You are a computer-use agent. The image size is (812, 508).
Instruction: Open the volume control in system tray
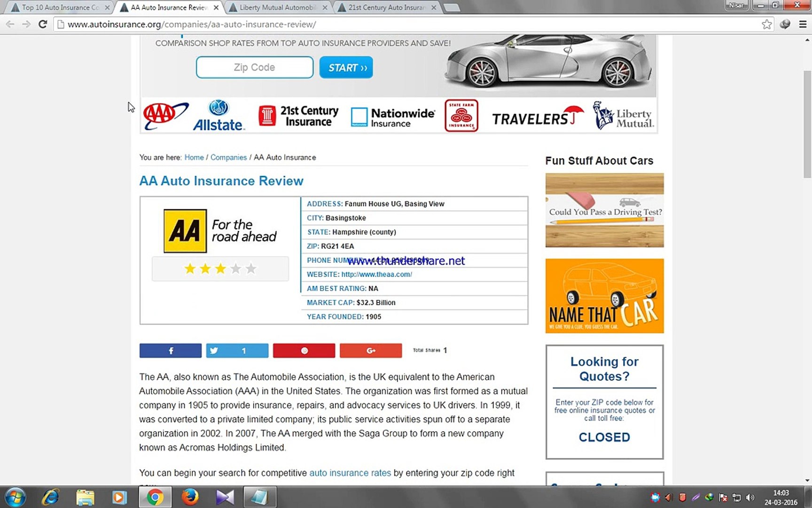click(750, 497)
